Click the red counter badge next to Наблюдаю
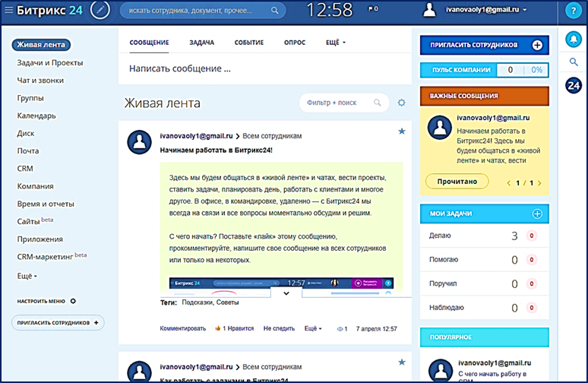The height and width of the screenshot is (383, 588). [x=531, y=308]
